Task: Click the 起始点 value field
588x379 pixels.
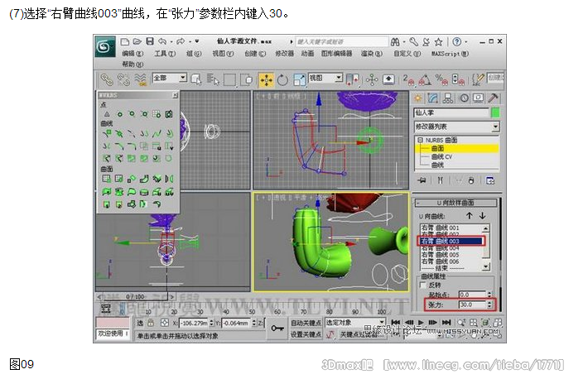Action: coord(473,295)
